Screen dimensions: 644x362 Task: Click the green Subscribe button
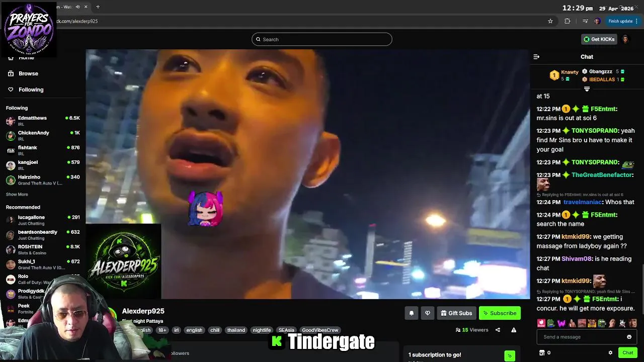[500, 313]
